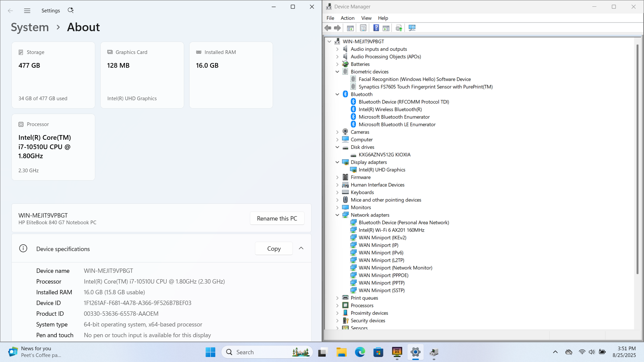Click the taskbar Search box
Image resolution: width=644 pixels, height=362 pixels.
[x=267, y=352]
